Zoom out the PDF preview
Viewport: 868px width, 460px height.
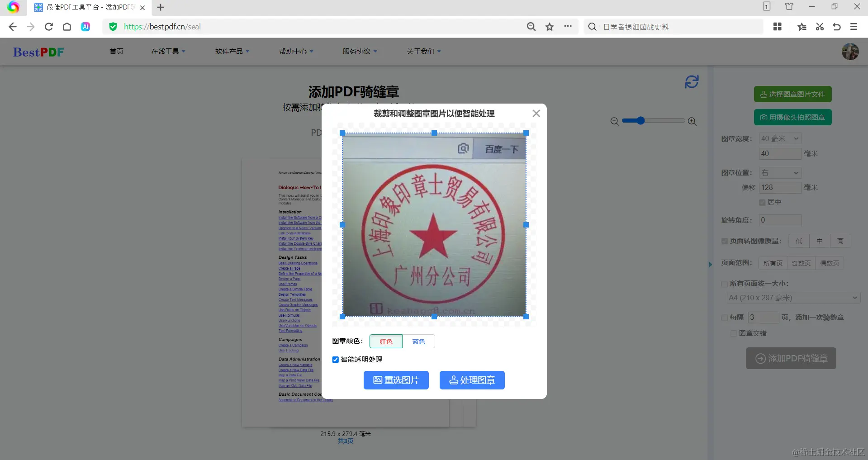tap(615, 121)
